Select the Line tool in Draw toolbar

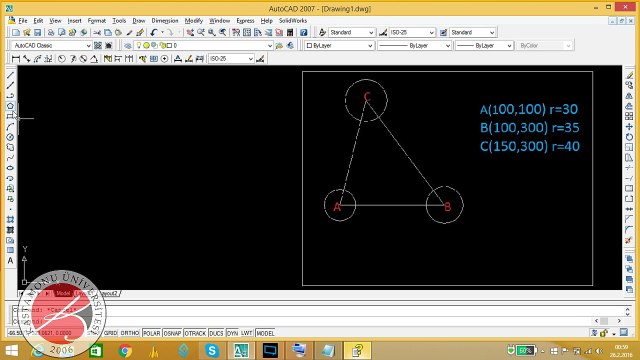coord(10,75)
